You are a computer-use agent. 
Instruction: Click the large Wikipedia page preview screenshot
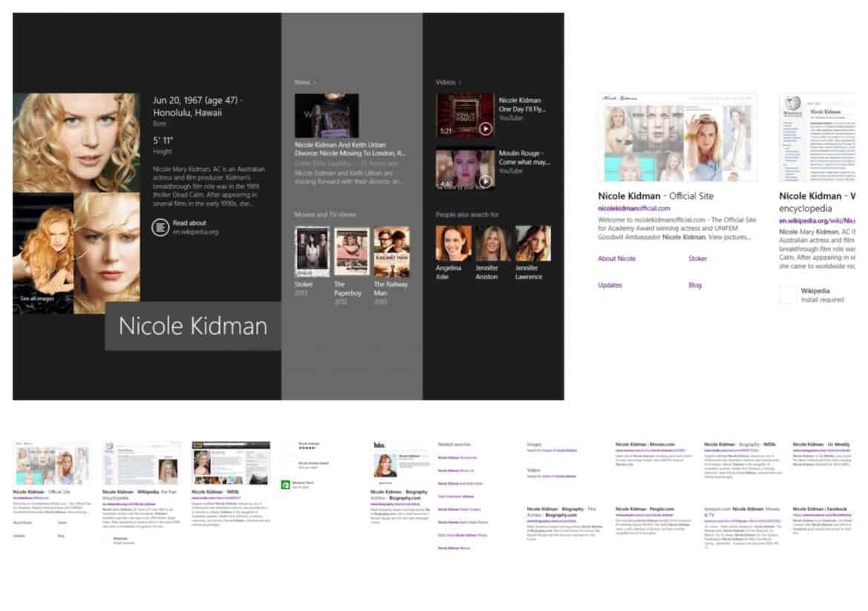click(817, 137)
